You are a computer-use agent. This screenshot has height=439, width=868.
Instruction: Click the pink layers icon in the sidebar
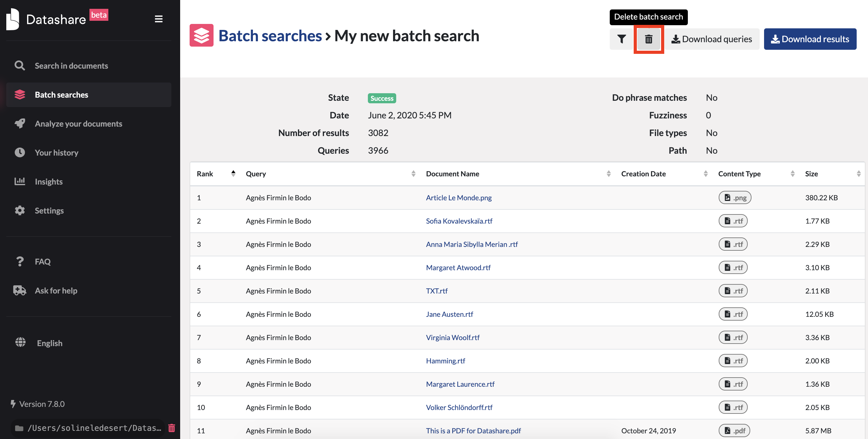[x=20, y=95]
